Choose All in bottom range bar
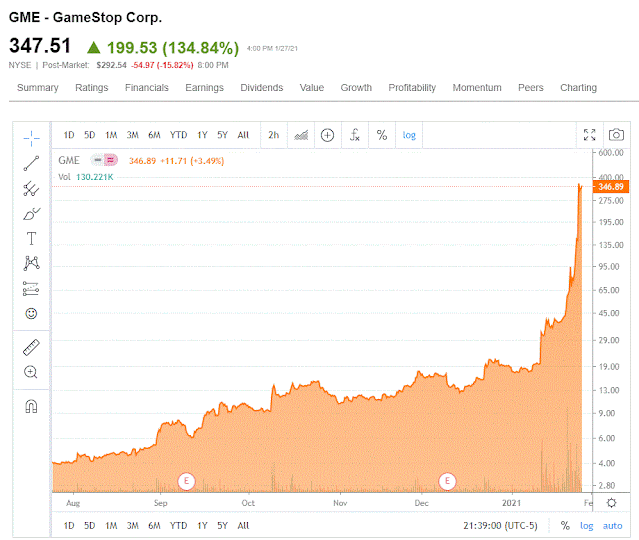The width and height of the screenshot is (639, 540). tap(243, 526)
